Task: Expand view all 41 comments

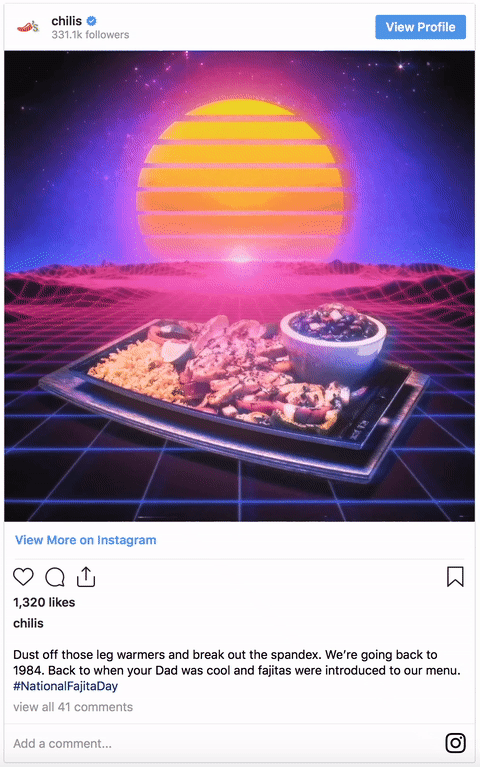Action: point(73,707)
